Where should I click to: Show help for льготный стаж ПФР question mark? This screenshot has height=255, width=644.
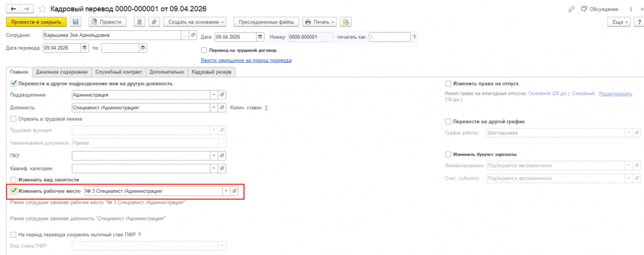click(x=140, y=234)
